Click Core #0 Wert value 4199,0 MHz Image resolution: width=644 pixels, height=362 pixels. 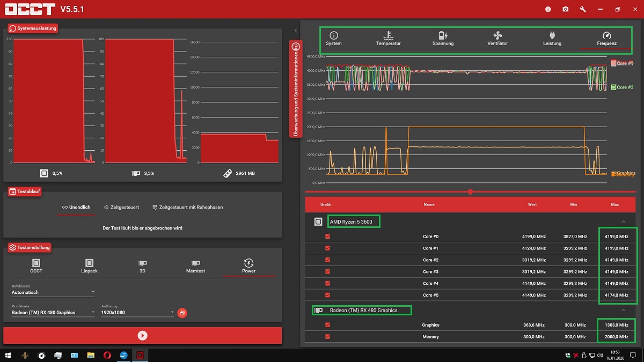click(x=533, y=237)
